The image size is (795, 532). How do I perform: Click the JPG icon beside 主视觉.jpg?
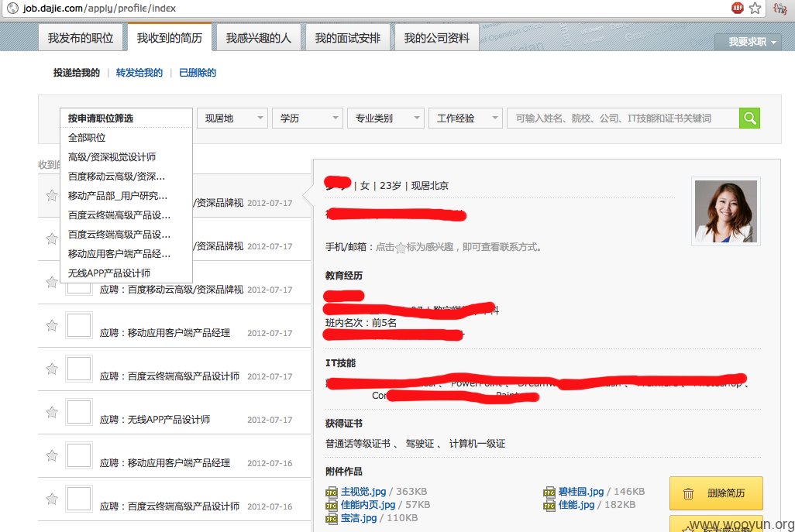[x=331, y=492]
